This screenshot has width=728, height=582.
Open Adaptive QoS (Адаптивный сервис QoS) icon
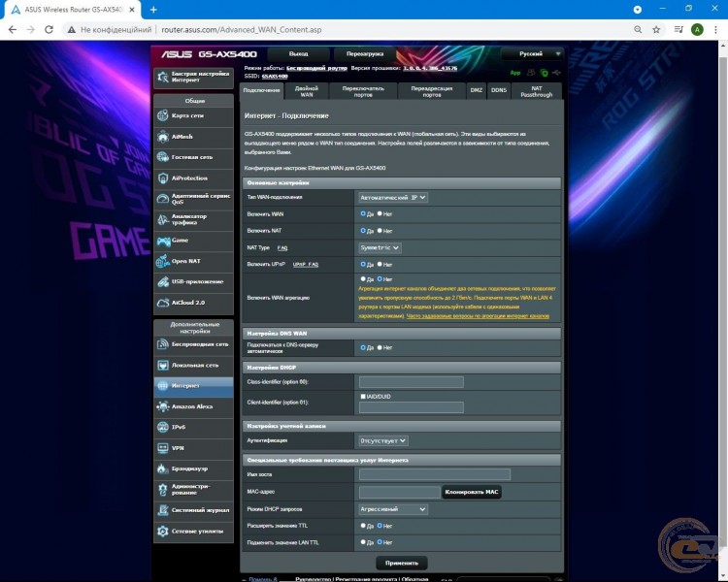(162, 199)
